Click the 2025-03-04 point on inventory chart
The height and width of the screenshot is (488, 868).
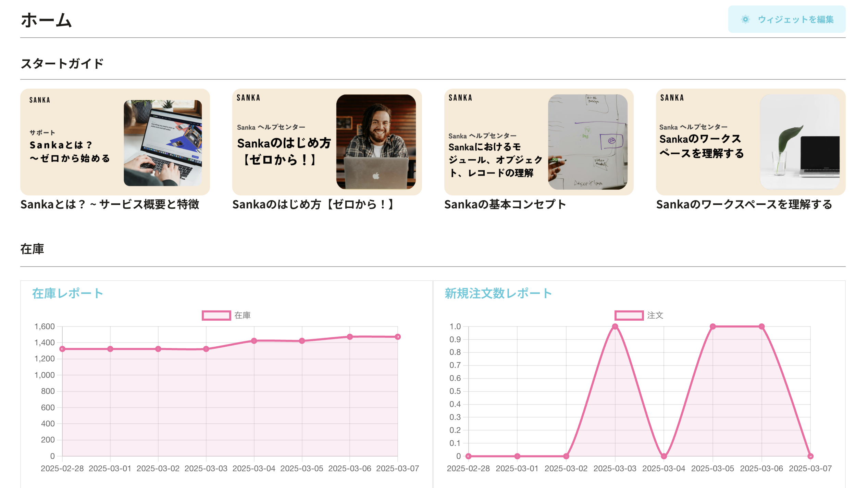(x=254, y=341)
